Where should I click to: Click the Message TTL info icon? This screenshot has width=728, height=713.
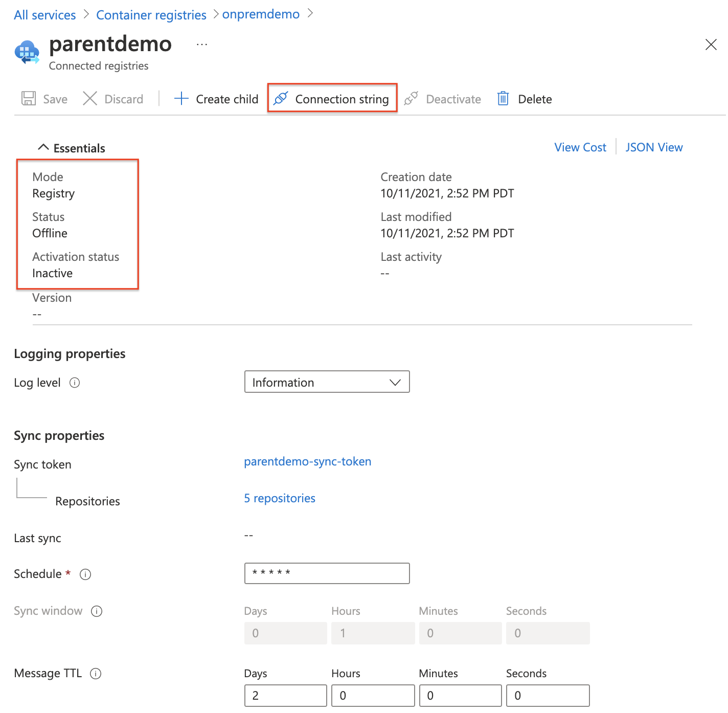coord(96,674)
